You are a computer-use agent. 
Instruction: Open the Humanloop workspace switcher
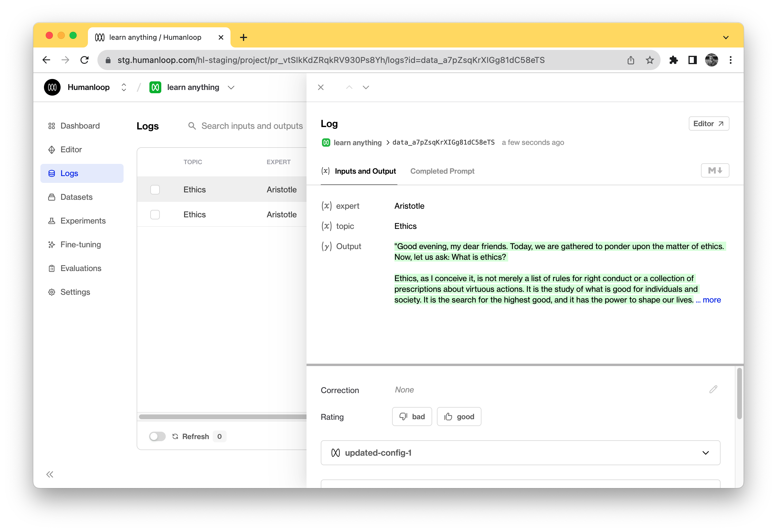point(124,87)
